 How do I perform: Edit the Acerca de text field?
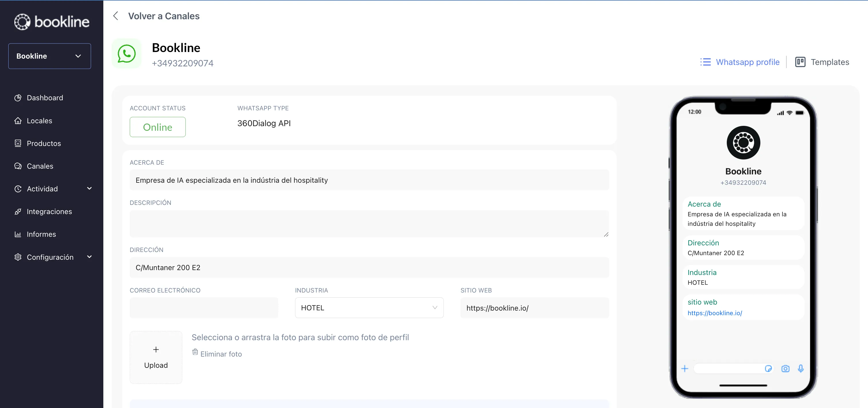369,180
